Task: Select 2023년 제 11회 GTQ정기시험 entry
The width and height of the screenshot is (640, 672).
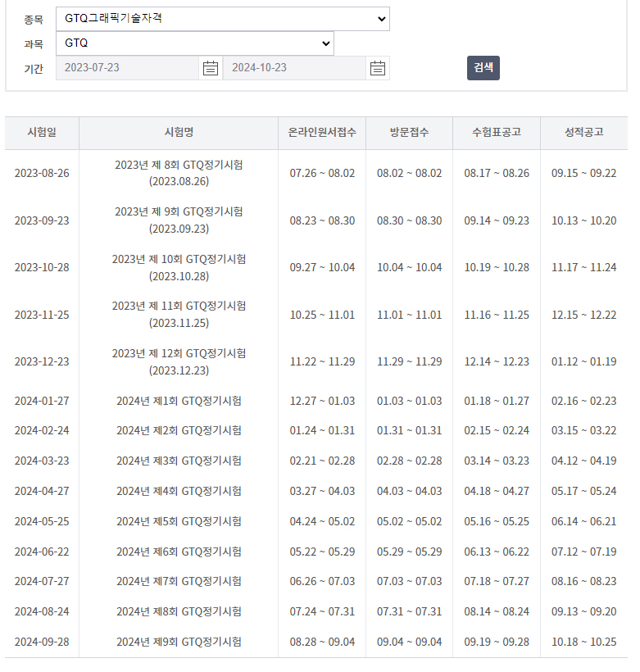Action: point(179,315)
